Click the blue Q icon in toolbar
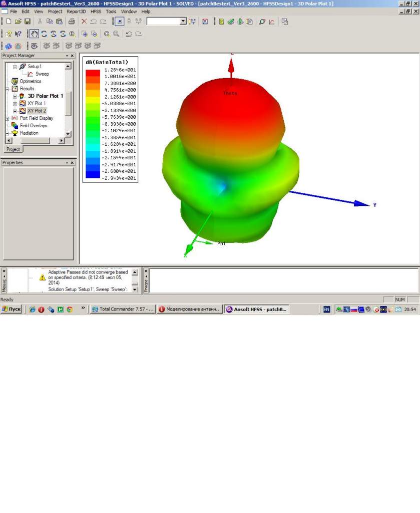 tap(205, 22)
